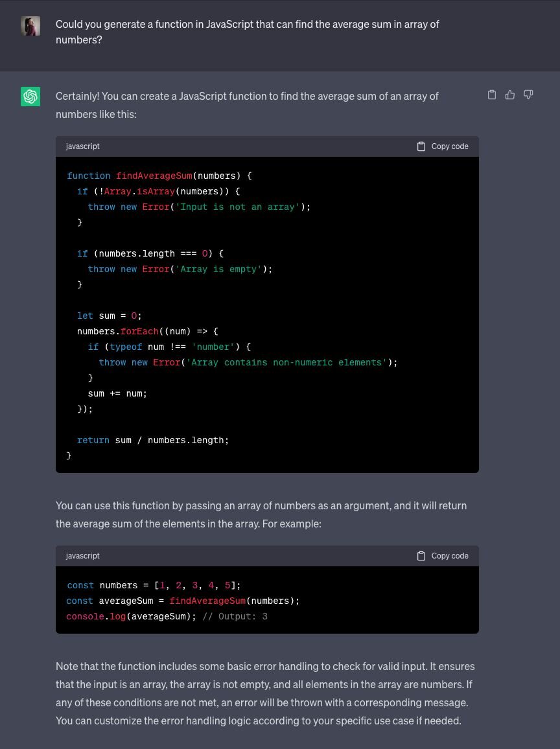Click the 'if (!Array.isArray(numbers)) {' line

tap(158, 191)
